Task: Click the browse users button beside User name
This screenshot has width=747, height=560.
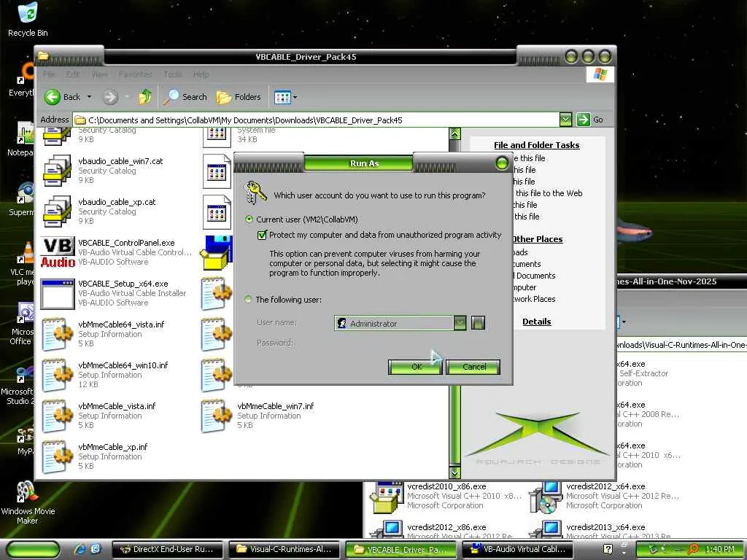Action: coord(478,323)
